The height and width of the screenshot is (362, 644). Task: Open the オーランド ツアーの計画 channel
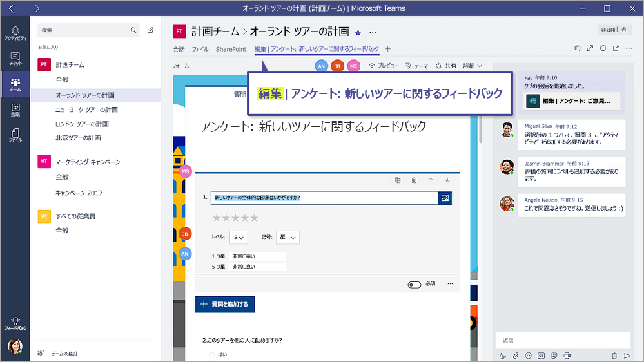[96, 95]
